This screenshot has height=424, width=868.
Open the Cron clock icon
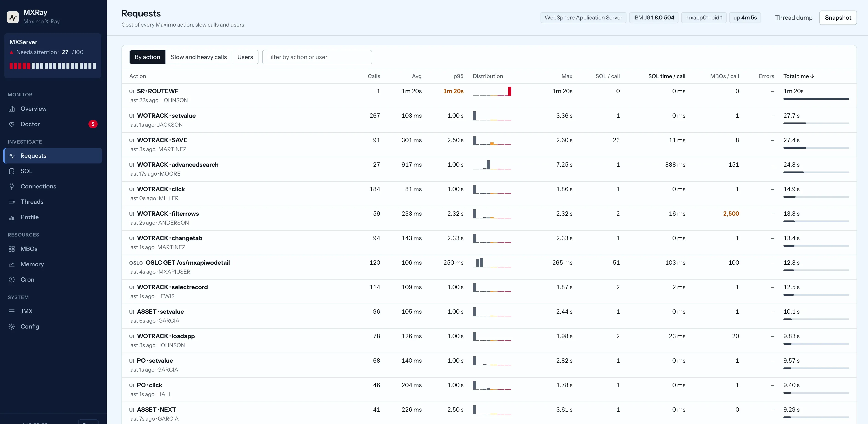click(x=12, y=280)
